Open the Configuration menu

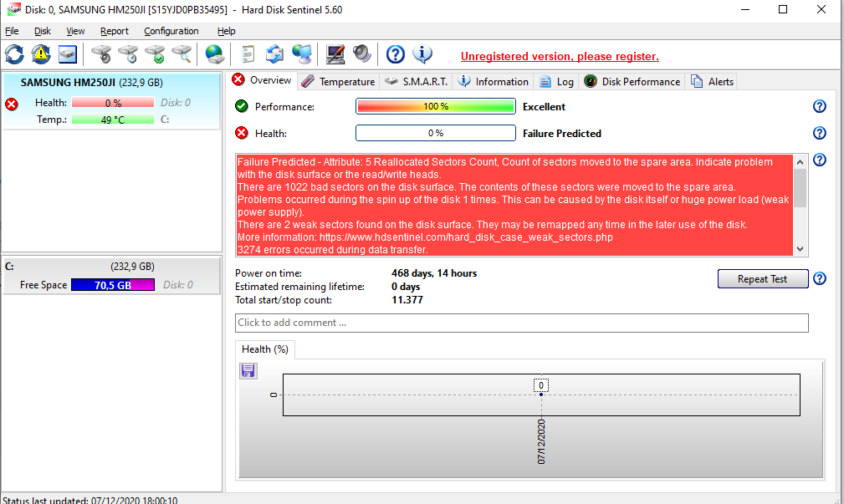[x=171, y=31]
